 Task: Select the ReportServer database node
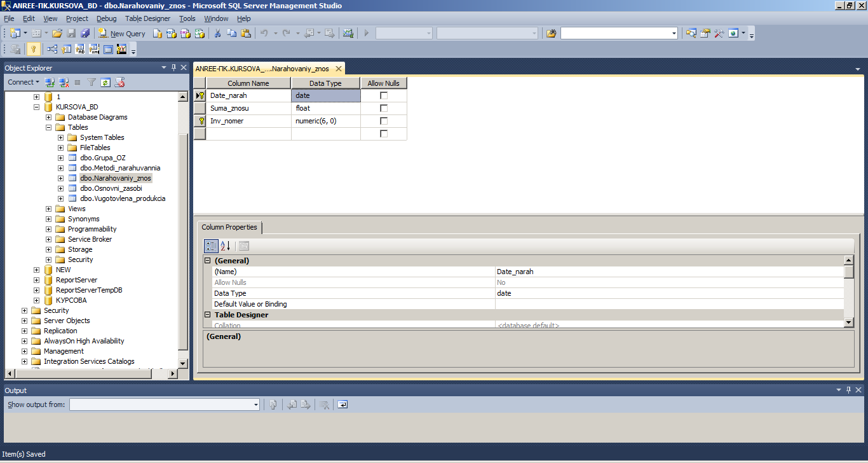tap(76, 280)
